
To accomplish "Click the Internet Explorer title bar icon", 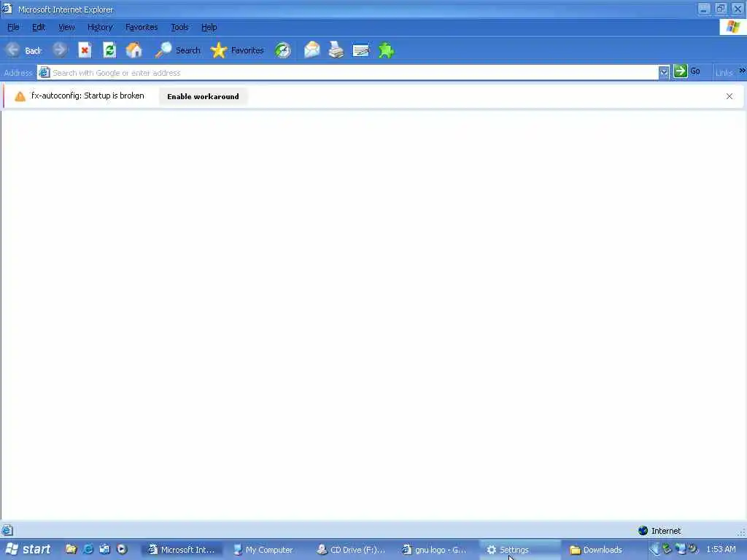I will coord(7,9).
